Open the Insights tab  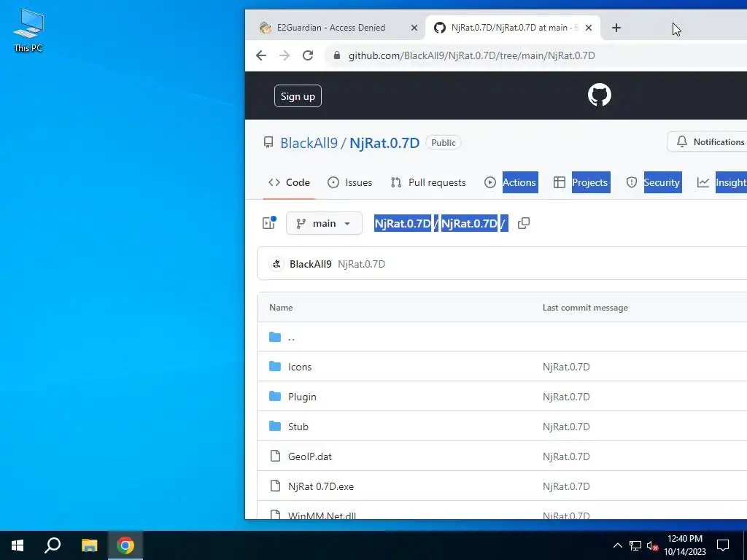point(721,182)
